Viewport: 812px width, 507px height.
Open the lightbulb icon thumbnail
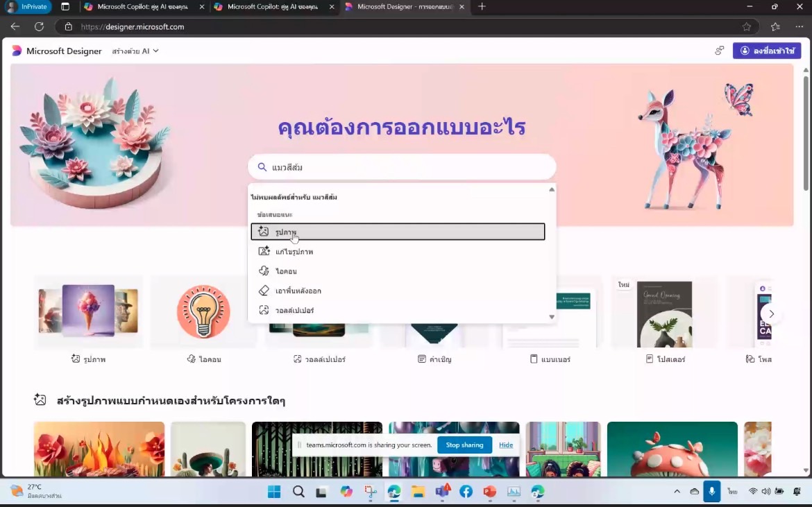tap(203, 311)
